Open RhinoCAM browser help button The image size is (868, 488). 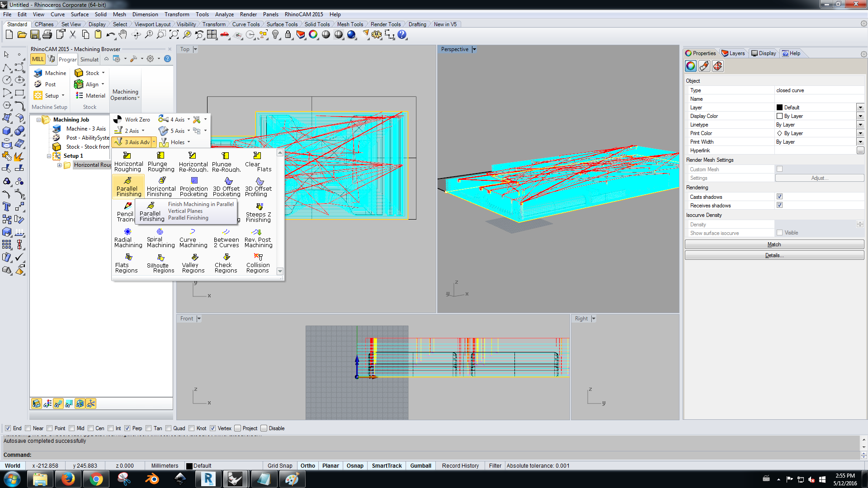tap(167, 59)
